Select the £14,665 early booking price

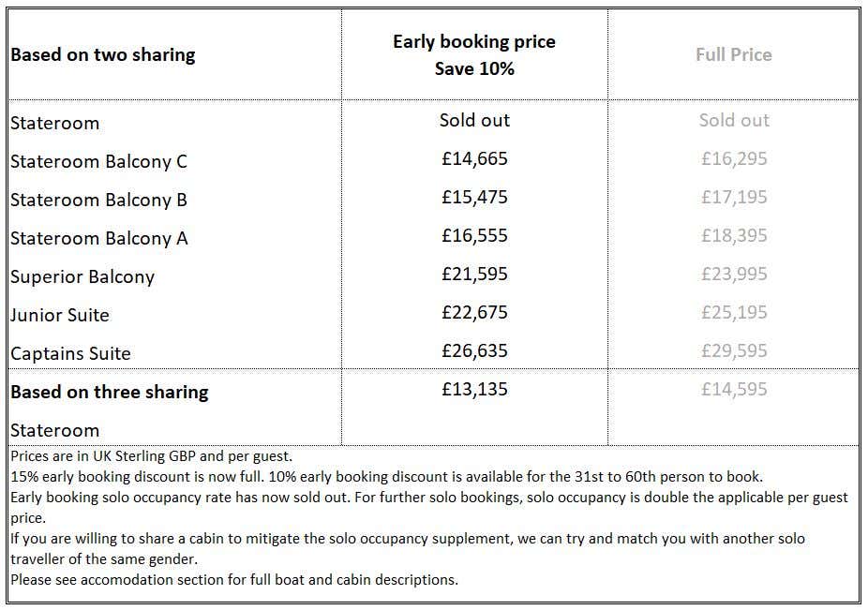click(474, 158)
